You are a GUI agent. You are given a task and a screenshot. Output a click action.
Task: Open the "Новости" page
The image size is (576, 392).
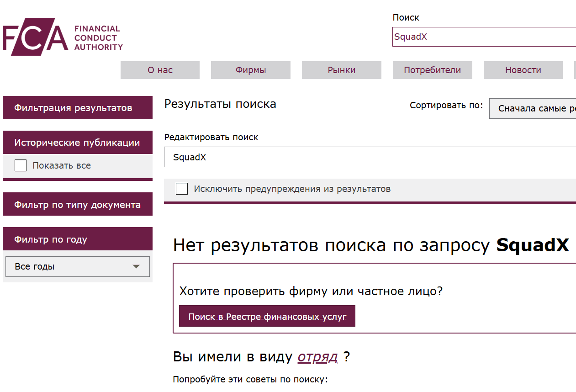[x=523, y=70]
